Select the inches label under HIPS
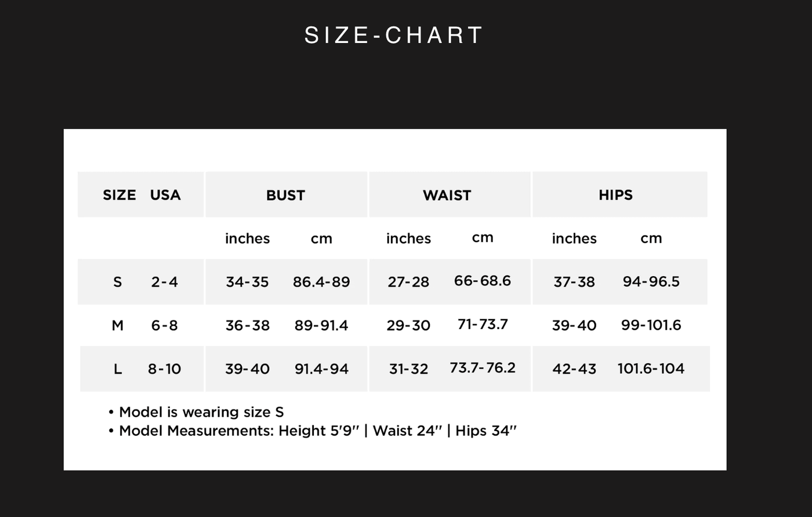This screenshot has width=812, height=517. click(574, 238)
